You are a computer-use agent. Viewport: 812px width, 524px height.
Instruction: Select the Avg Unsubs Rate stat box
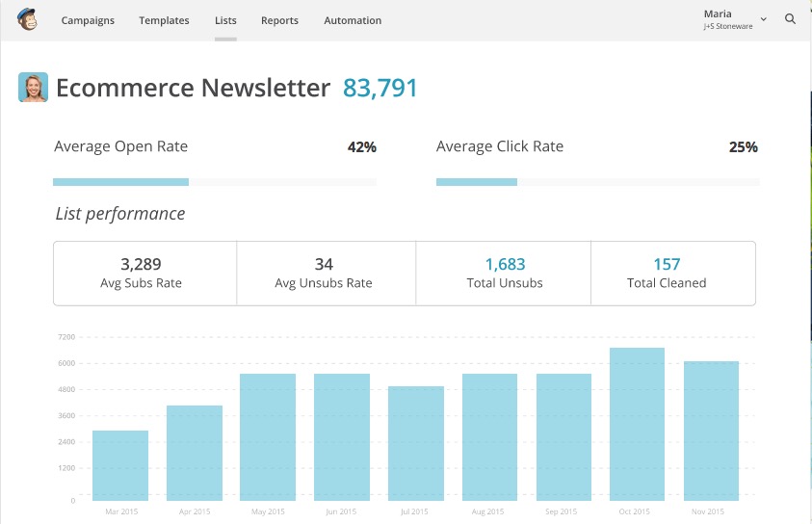tap(327, 274)
